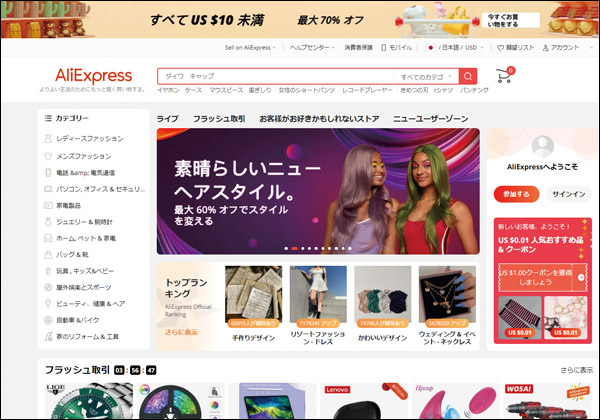Click the sofa icon beside ホーム, ペット & 家電

pyautogui.click(x=48, y=238)
